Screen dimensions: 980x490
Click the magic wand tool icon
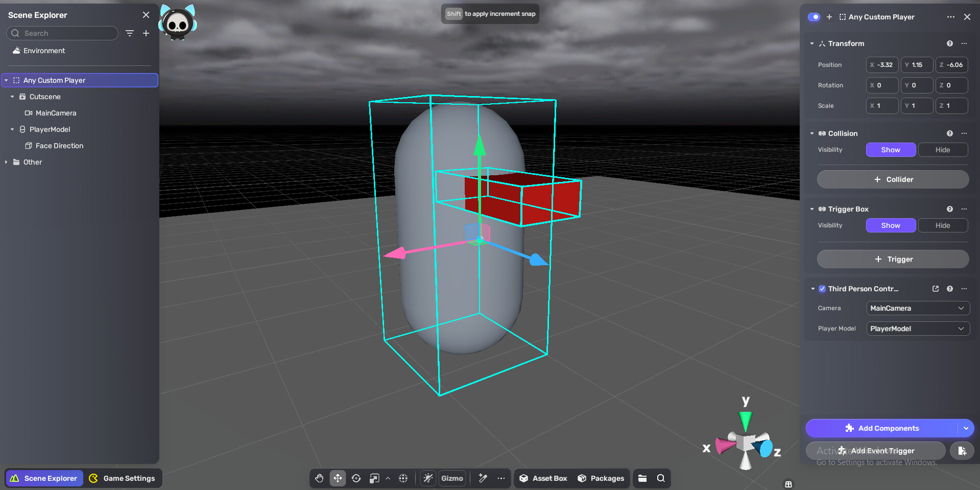[483, 478]
